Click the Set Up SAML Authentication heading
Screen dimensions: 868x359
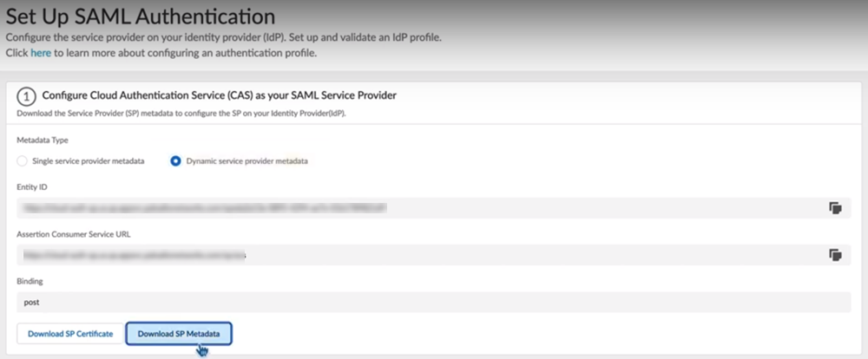141,16
